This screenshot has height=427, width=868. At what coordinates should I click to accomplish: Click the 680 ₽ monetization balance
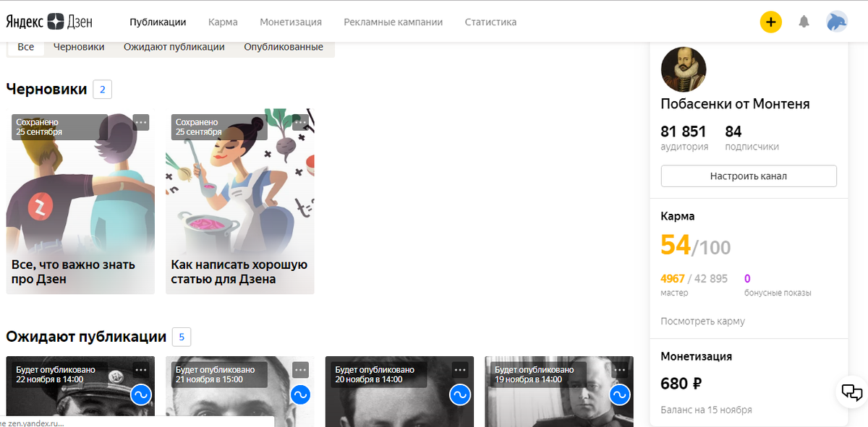681,383
